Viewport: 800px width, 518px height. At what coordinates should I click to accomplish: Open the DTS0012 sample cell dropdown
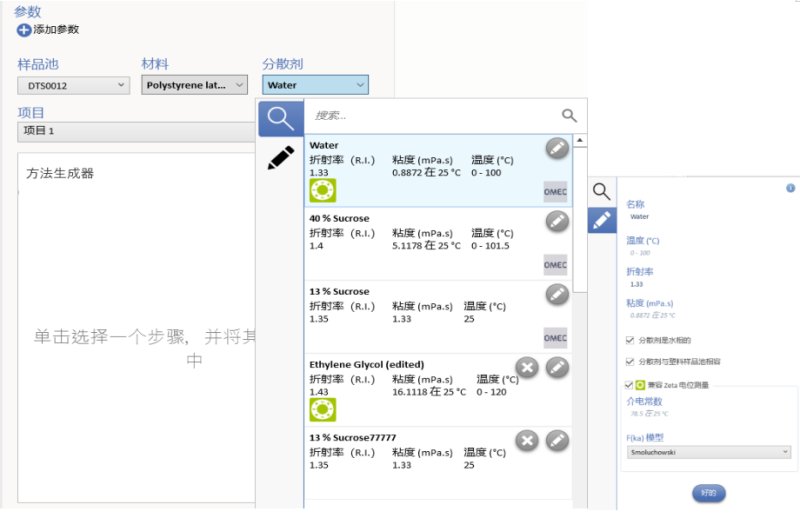74,86
